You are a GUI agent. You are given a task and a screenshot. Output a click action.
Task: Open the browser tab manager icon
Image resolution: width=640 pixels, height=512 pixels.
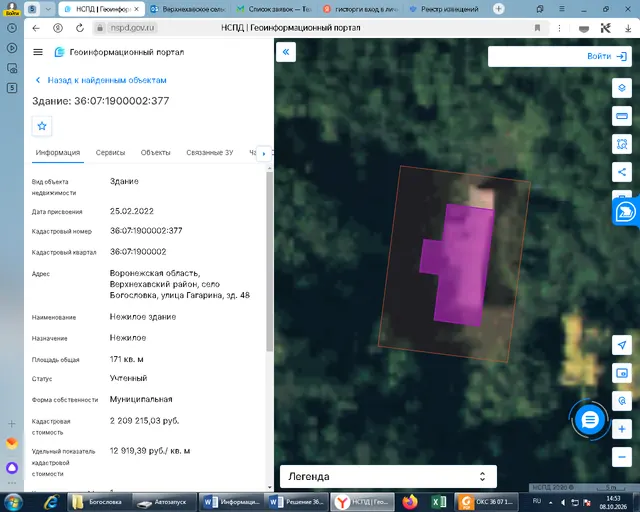coord(540,9)
